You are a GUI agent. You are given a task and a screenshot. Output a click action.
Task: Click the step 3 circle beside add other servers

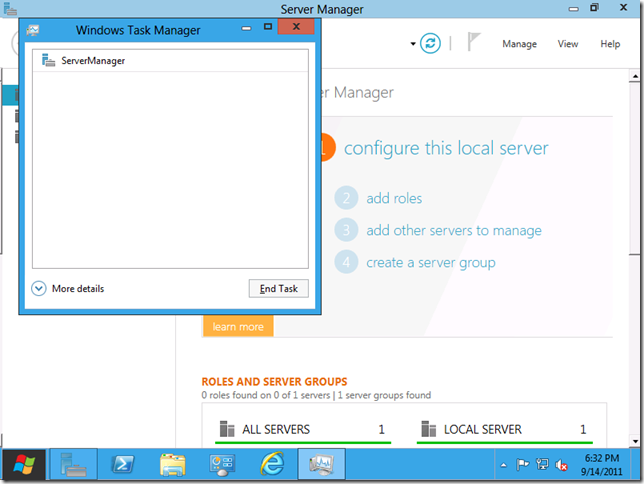click(346, 230)
